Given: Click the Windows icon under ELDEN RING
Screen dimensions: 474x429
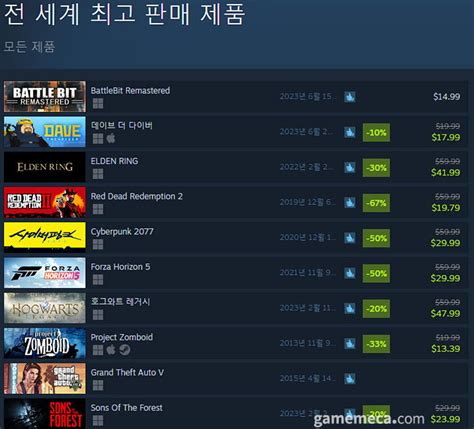Looking at the screenshot, I should 98,174.
